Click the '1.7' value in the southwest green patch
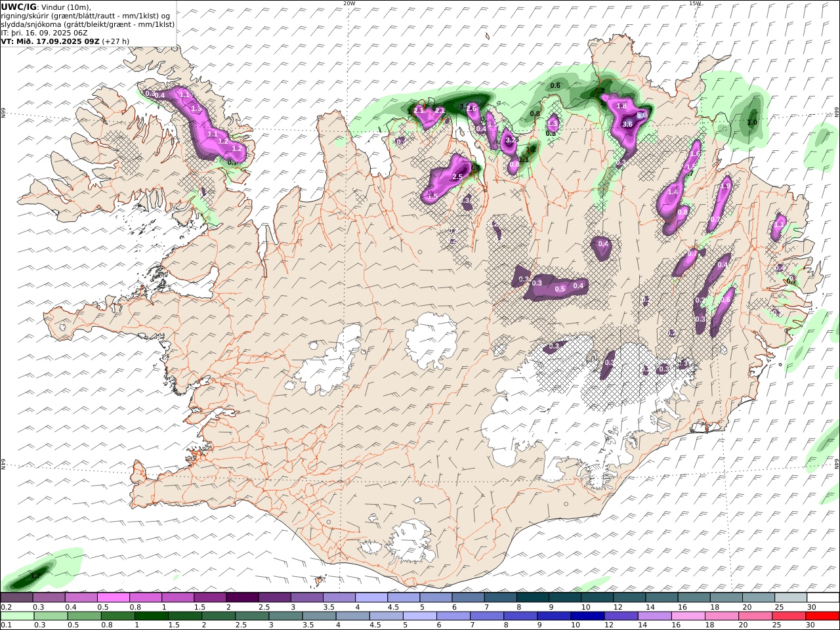The image size is (840, 630). [35, 576]
